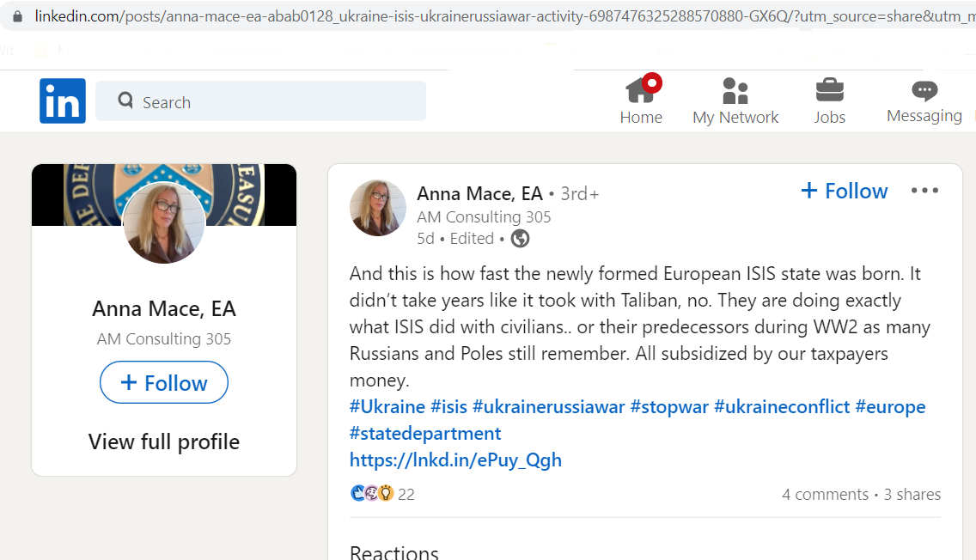976x560 pixels.
Task: Click author name Anna Mace, EA on post
Action: 479,193
